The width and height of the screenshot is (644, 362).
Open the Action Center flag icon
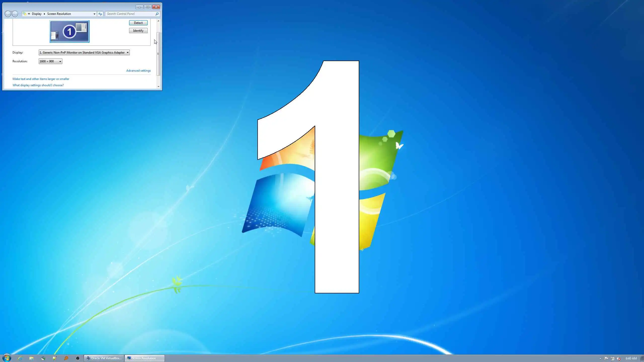coord(606,358)
